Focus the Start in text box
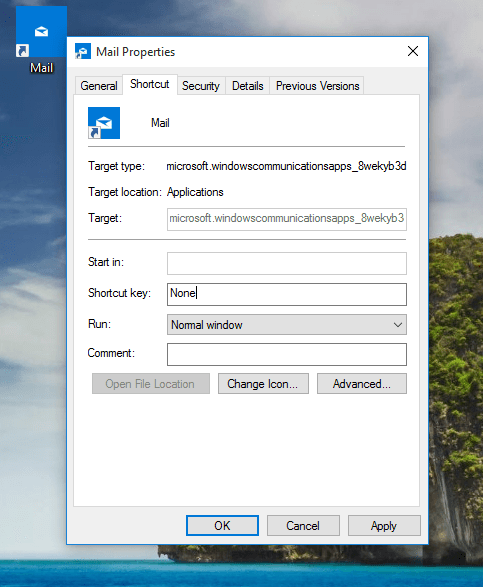The width and height of the screenshot is (483, 587). tap(286, 263)
